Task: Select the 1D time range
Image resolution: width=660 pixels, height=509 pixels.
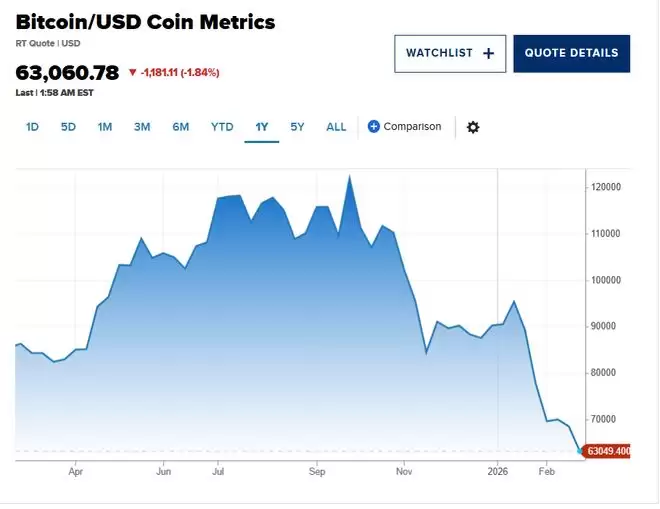Action: tap(32, 127)
